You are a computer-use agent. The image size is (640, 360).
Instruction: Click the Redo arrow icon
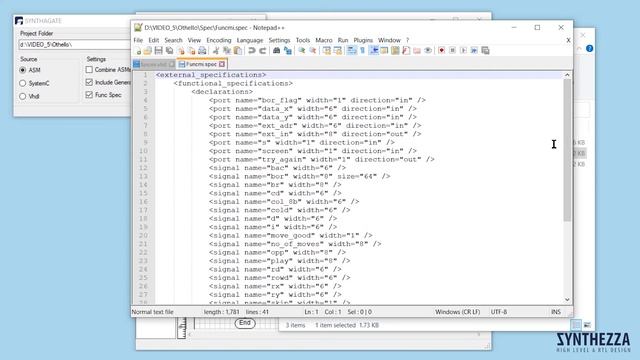(x=262, y=51)
